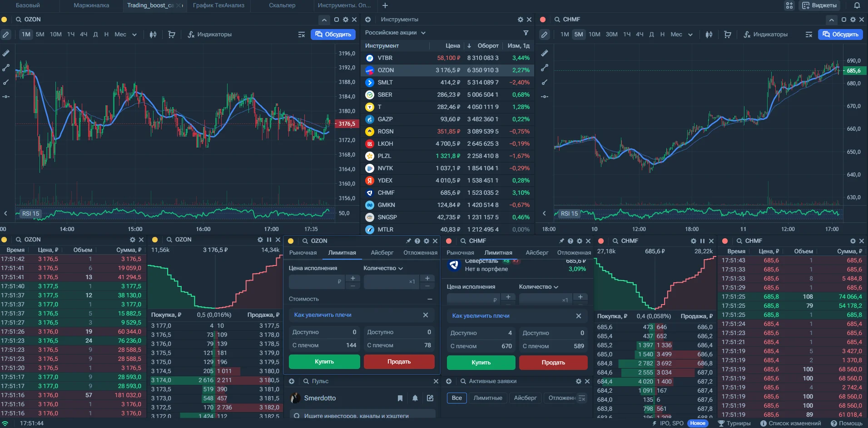The image size is (868, 428).
Task: Click the bell icon next to Smerdotto
Action: click(415, 398)
